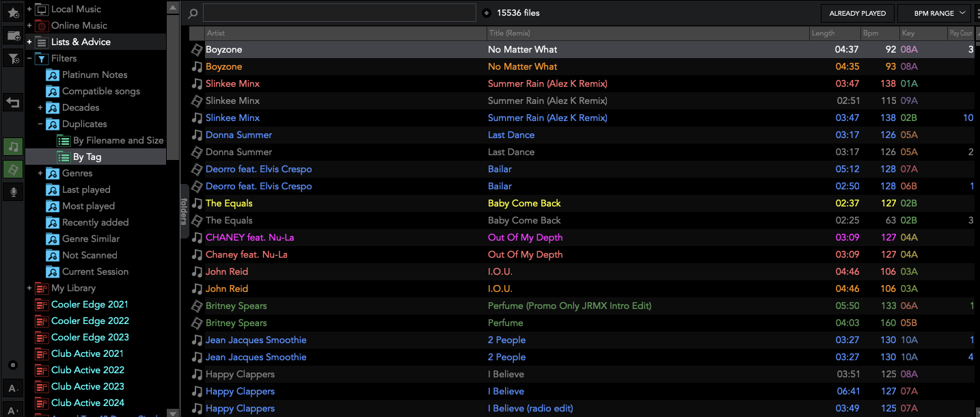Click the "15536 files" count text
Screen dimensions: 980x417
point(518,13)
